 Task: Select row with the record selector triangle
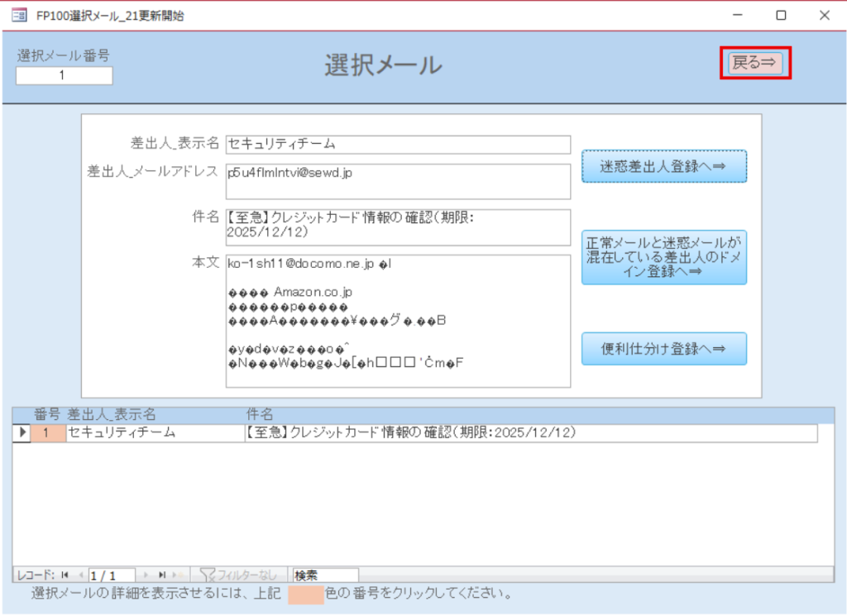(22, 432)
